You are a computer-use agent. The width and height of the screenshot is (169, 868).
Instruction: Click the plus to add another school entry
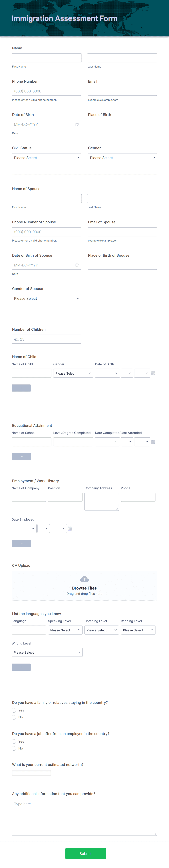21,457
